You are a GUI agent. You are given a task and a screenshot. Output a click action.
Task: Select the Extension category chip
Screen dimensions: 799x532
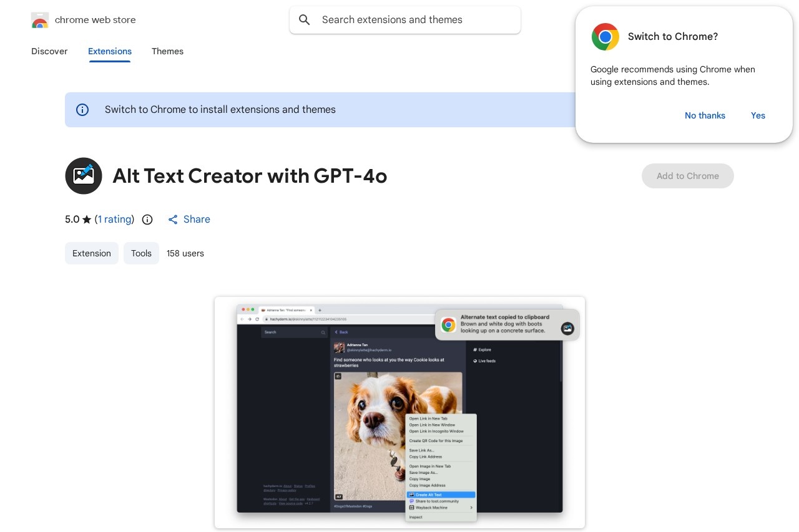[x=92, y=253]
